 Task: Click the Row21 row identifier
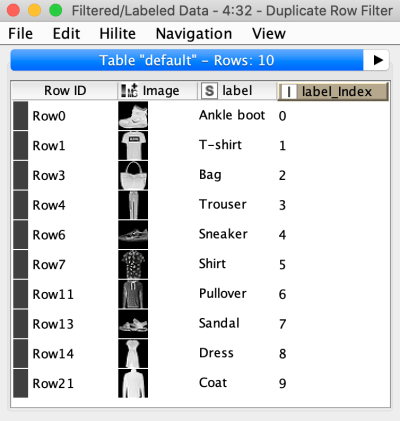[x=53, y=383]
